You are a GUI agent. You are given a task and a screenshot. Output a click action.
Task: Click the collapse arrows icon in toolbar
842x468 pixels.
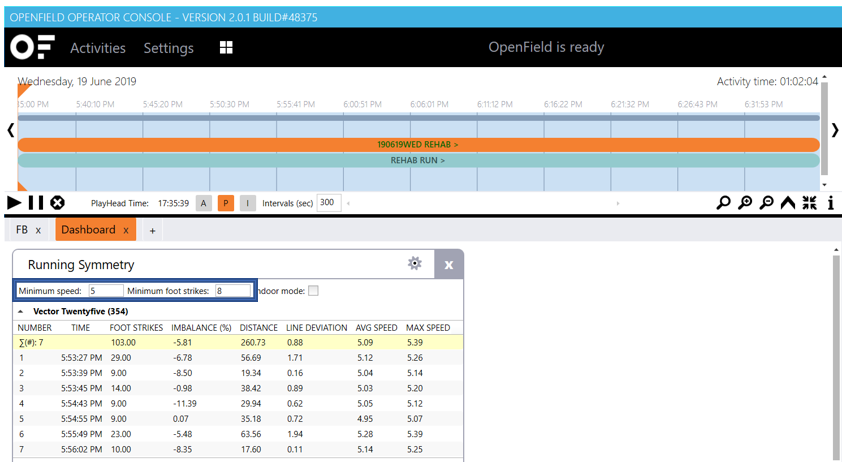[809, 203]
